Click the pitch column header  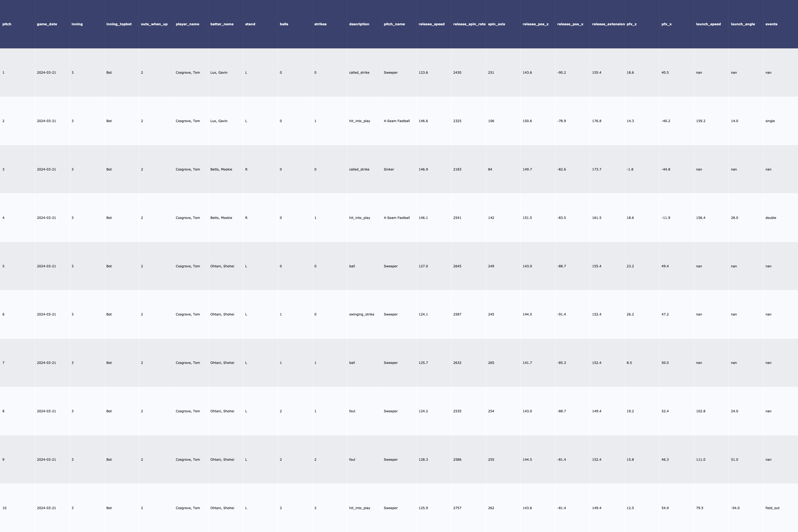(x=7, y=24)
